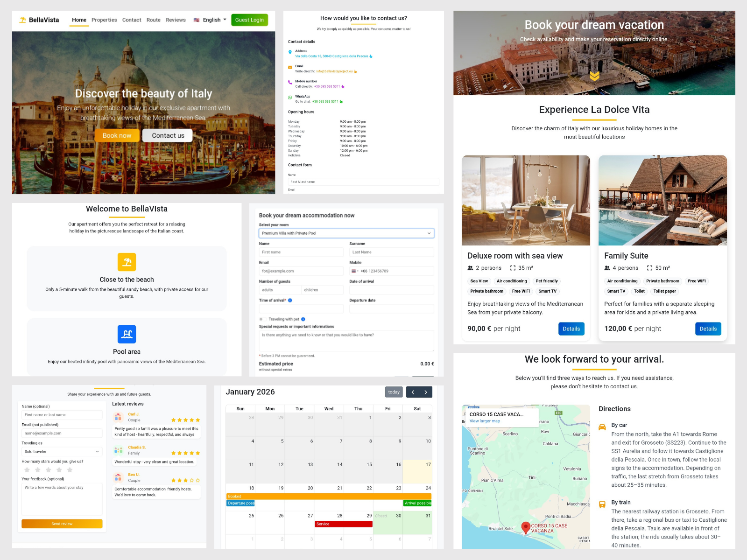The height and width of the screenshot is (560, 747).
Task: Click the info icon next to Time of arrival
Action: [x=291, y=301]
